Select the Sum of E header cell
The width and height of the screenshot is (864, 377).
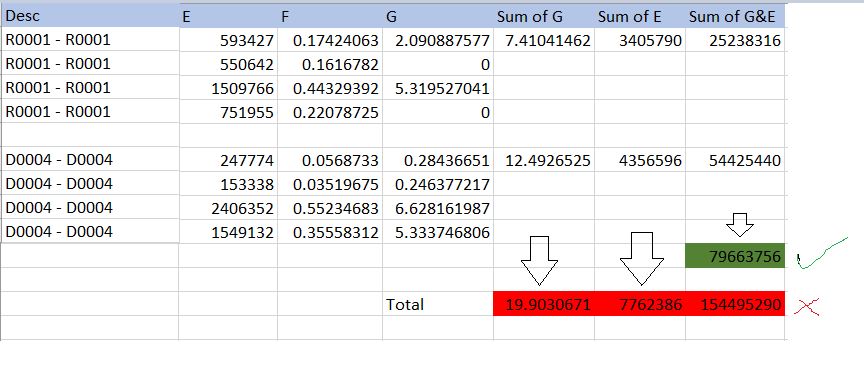(x=640, y=16)
